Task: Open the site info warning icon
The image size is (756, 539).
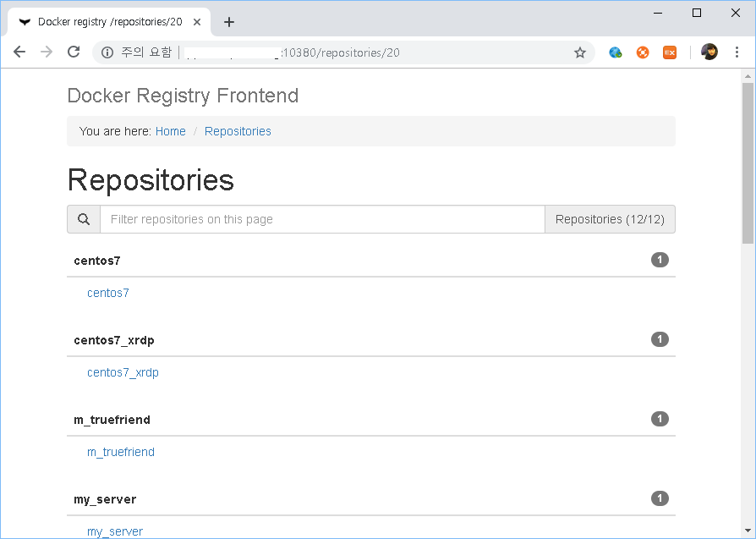Action: click(x=107, y=52)
